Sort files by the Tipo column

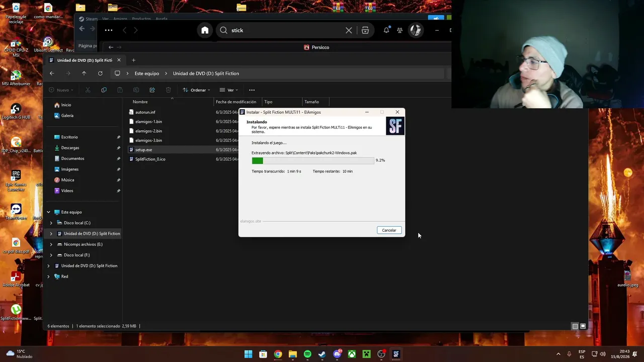(x=268, y=102)
